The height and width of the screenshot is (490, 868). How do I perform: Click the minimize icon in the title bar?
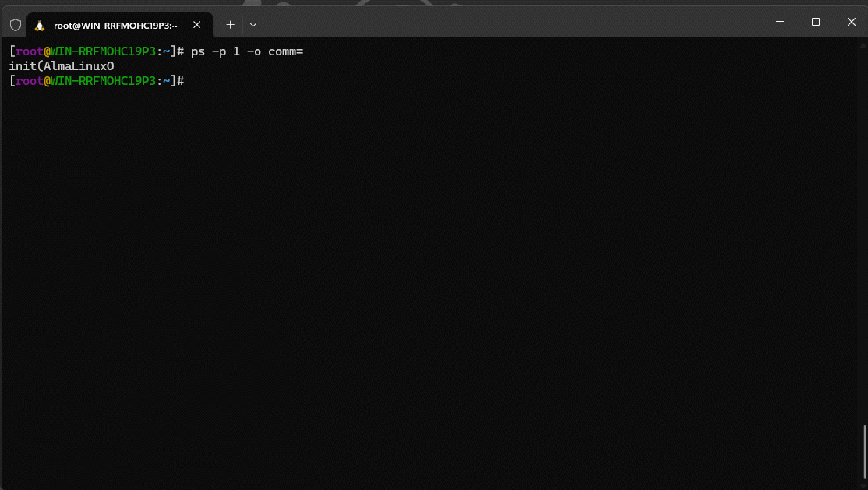point(779,21)
